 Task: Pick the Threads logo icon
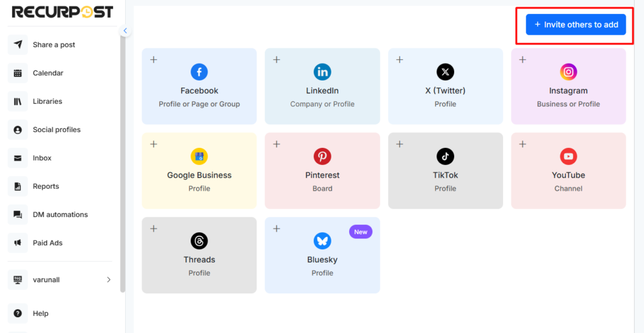(199, 240)
